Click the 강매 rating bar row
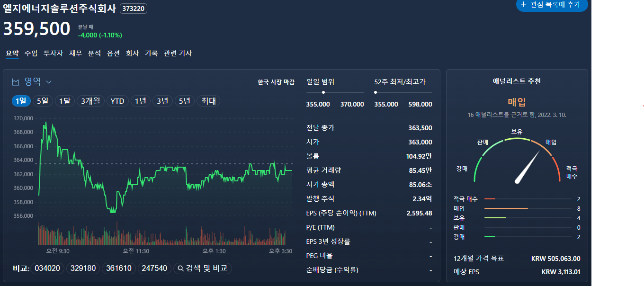The height and width of the screenshot is (286, 644). point(517,237)
